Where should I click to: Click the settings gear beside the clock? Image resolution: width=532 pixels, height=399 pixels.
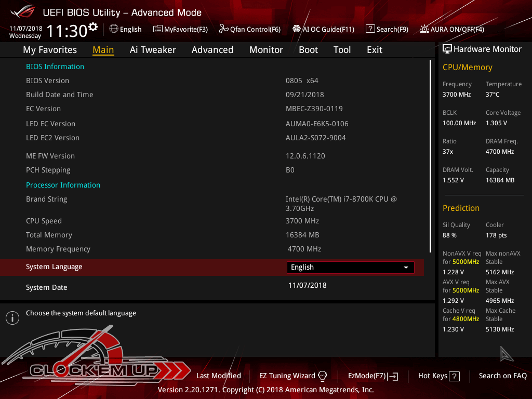click(x=93, y=26)
